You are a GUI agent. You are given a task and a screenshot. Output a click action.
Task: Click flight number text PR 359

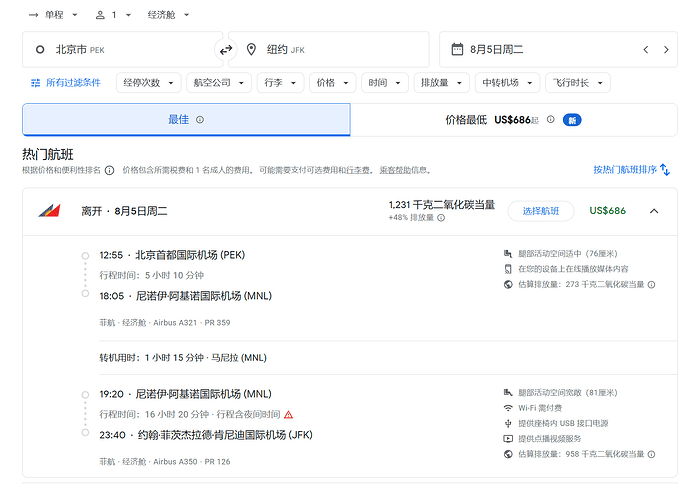click(217, 323)
